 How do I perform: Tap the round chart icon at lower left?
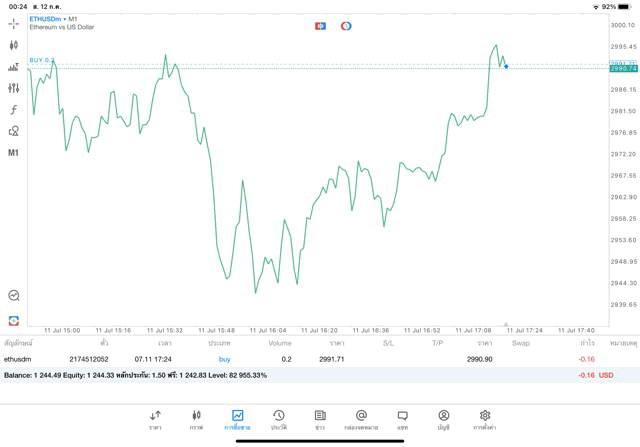coord(14,295)
